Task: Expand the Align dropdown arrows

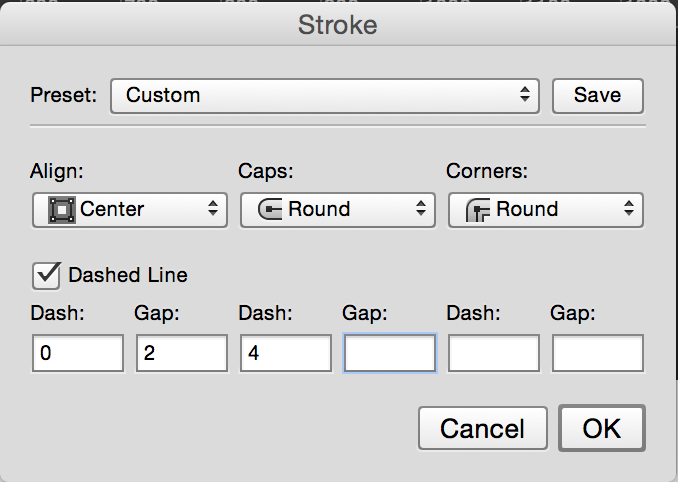Action: pyautogui.click(x=212, y=209)
